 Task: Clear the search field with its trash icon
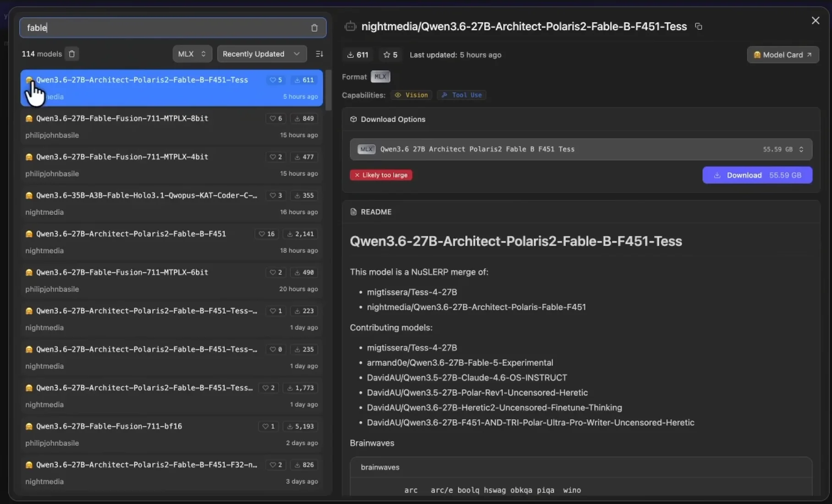pyautogui.click(x=314, y=28)
